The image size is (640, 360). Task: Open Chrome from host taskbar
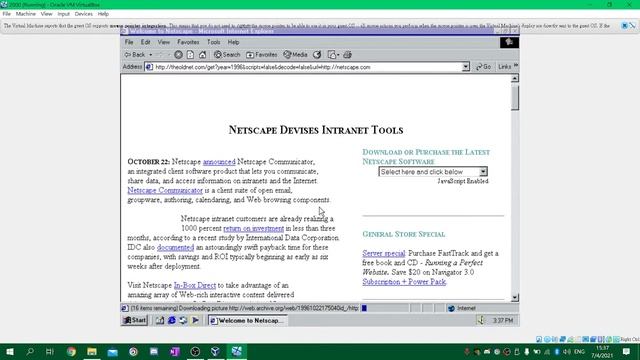[x=71, y=352]
